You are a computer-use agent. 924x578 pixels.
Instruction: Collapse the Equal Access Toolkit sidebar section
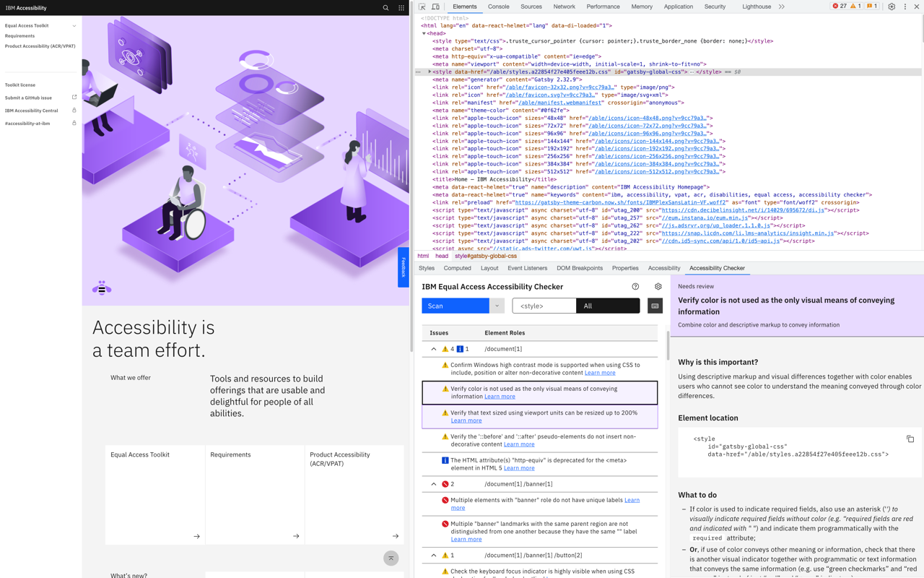coord(74,25)
